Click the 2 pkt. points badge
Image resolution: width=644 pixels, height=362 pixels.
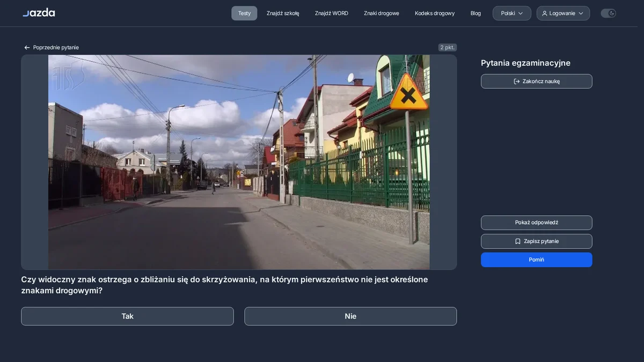point(448,47)
